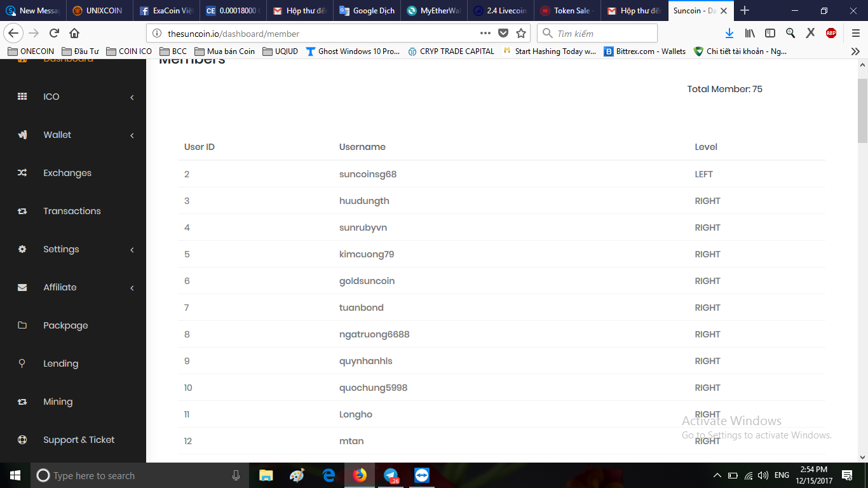Screen dimensions: 868x488
Task: Expand the ICO submenu chevron
Action: point(132,97)
